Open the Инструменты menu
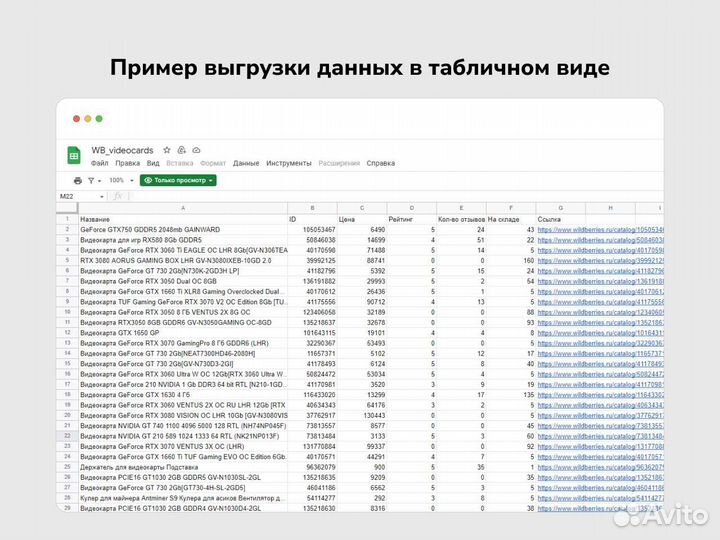 coord(289,163)
